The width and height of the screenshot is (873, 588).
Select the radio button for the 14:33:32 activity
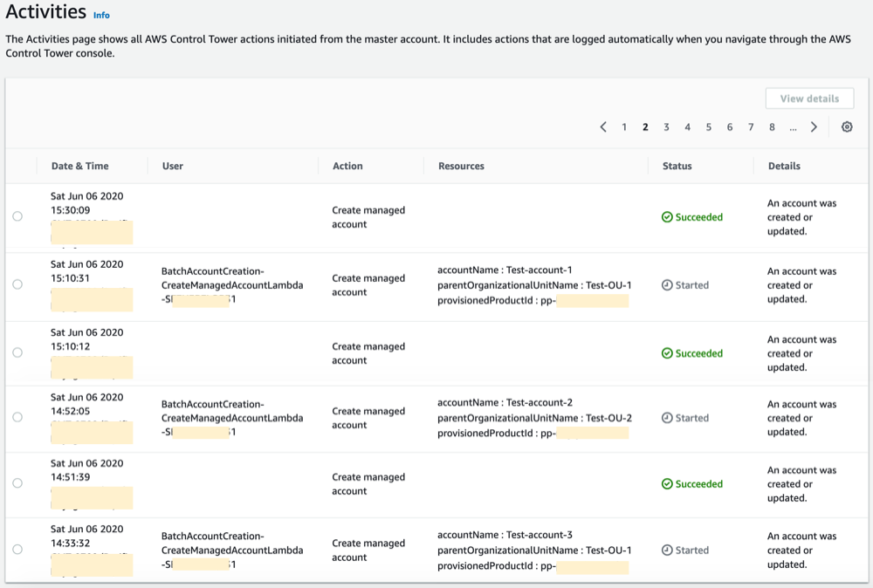click(17, 550)
